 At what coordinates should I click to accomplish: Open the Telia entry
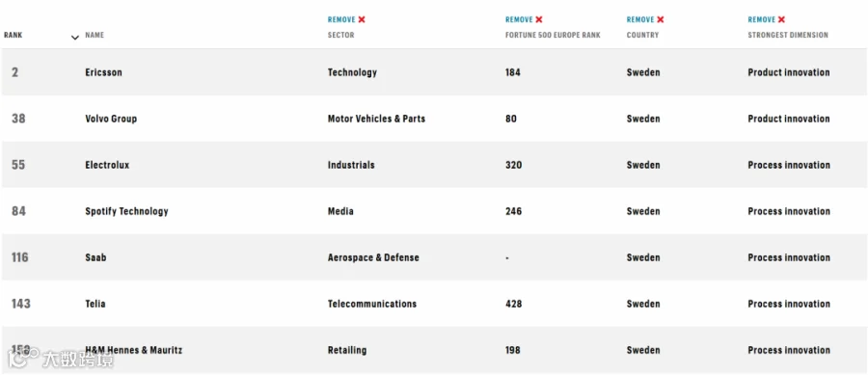pyautogui.click(x=95, y=305)
